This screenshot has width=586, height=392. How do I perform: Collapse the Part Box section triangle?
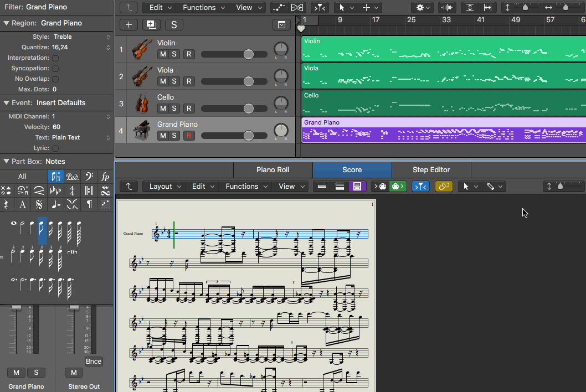point(6,162)
